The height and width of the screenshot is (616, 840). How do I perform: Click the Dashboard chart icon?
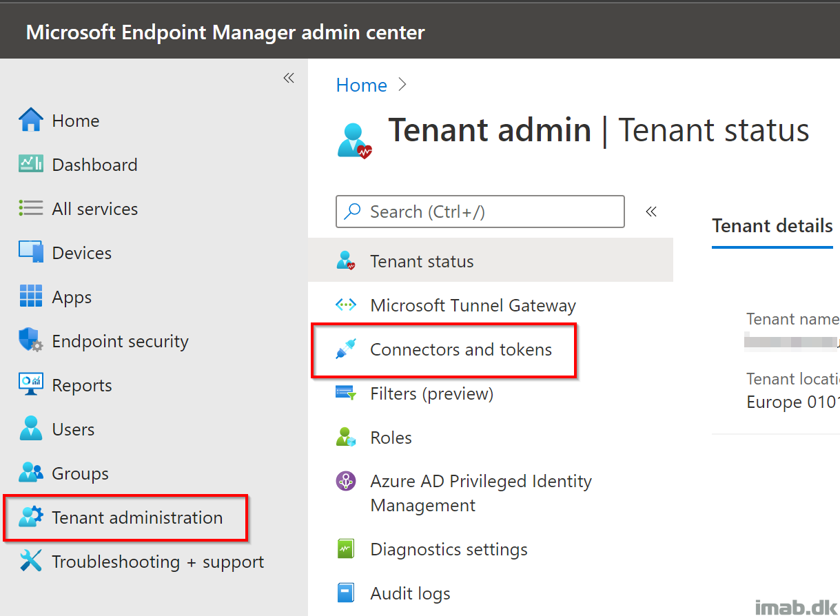coord(31,164)
